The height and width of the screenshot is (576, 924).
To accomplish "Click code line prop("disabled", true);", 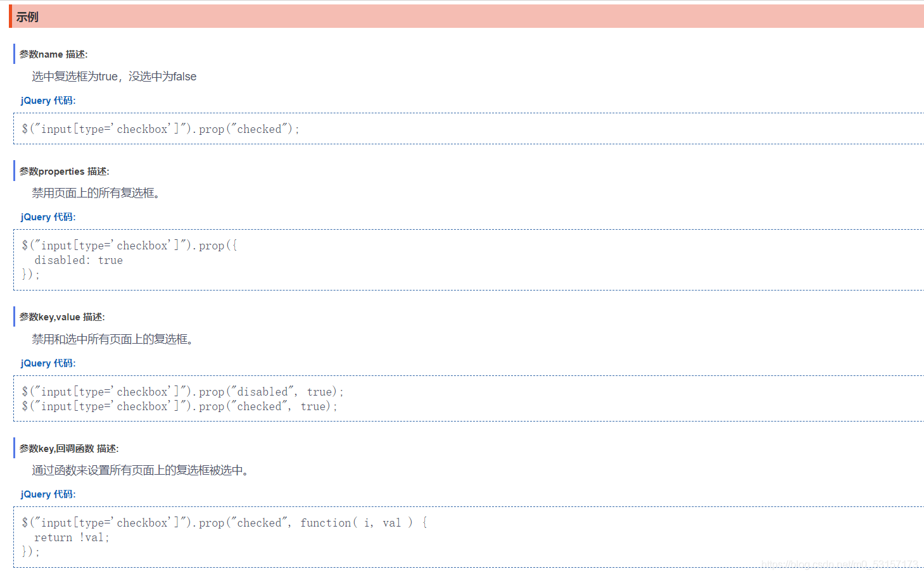I will click(x=182, y=392).
